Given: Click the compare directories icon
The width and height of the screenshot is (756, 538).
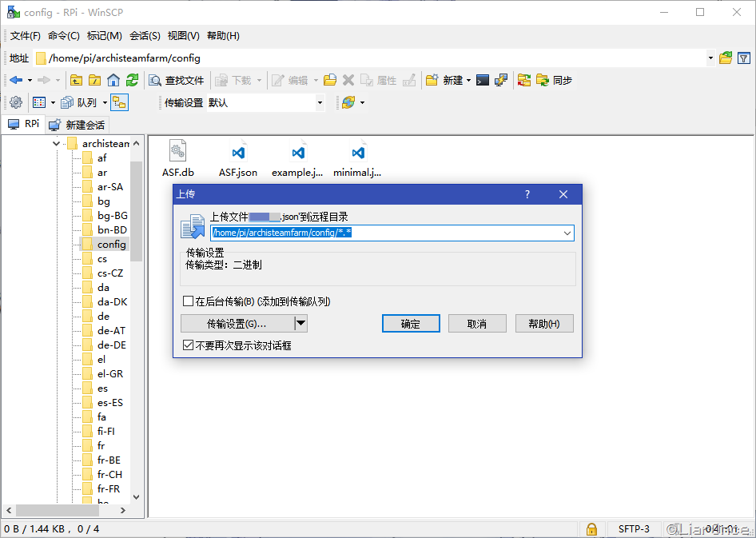Looking at the screenshot, I should coord(524,80).
